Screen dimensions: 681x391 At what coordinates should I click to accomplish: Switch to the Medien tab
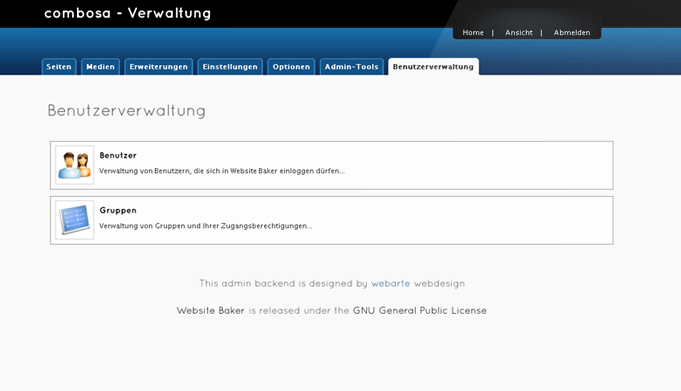pyautogui.click(x=100, y=67)
